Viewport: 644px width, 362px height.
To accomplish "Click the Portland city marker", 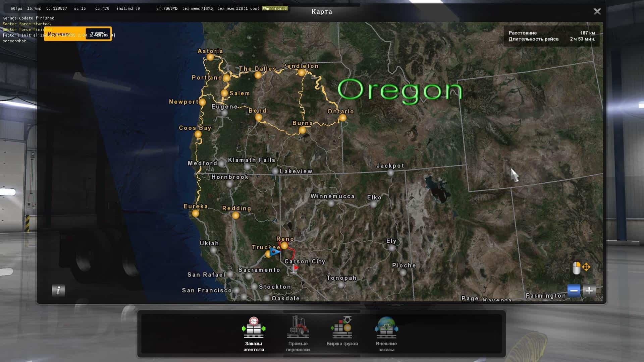I will (x=226, y=78).
